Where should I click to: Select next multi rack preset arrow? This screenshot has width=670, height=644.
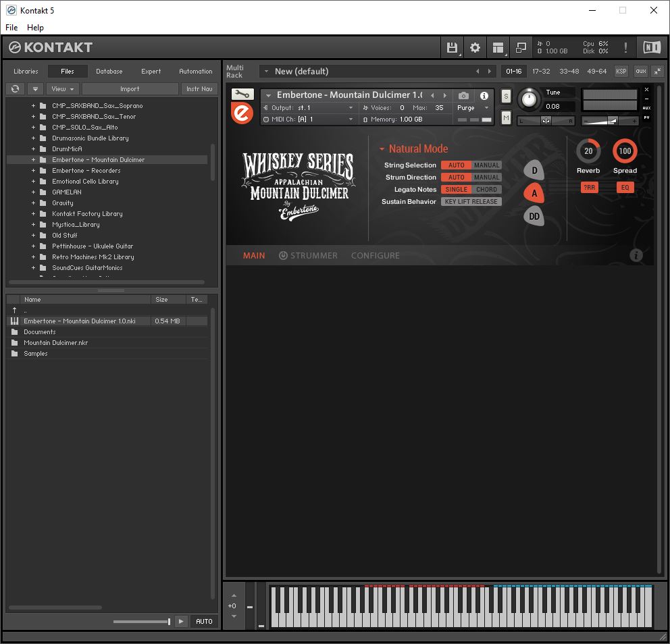pos(490,72)
